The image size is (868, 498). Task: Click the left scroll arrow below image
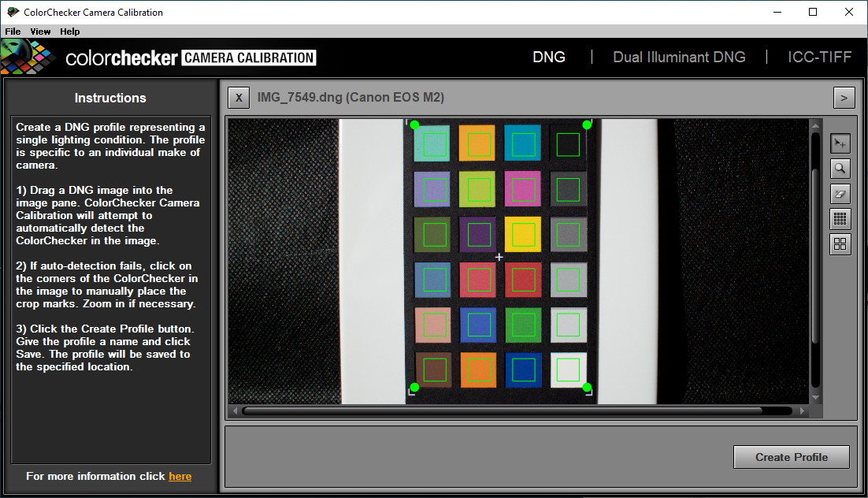pyautogui.click(x=235, y=411)
